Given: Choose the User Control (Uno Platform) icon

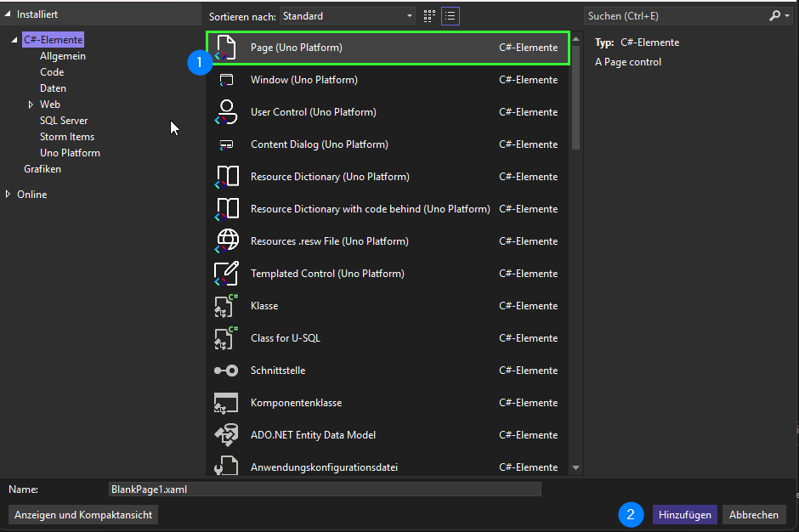Looking at the screenshot, I should (227, 112).
